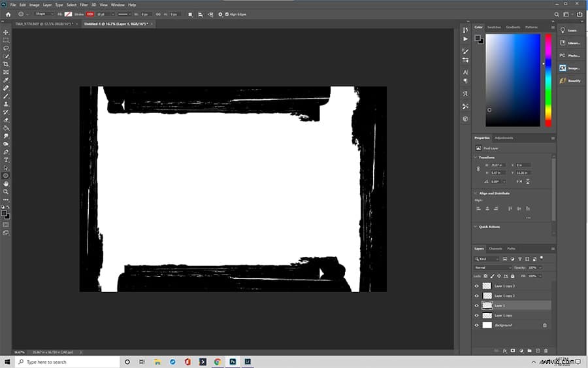
Task: Open the Kind filter dropdown
Action: click(x=487, y=259)
